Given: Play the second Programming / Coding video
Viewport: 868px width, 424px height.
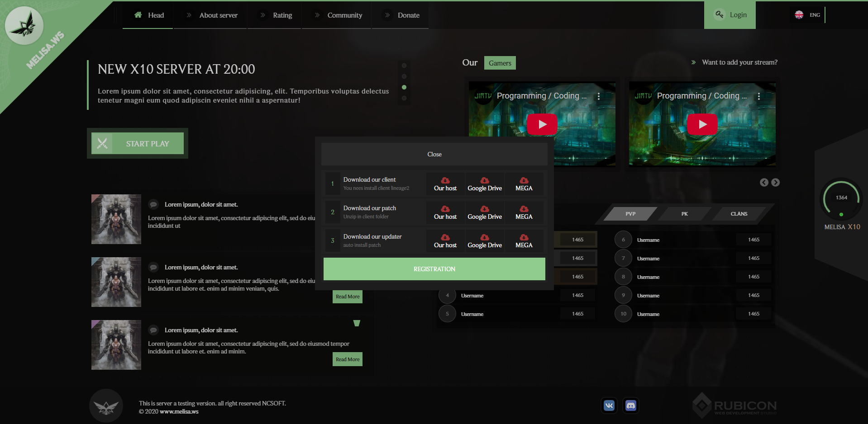Looking at the screenshot, I should (x=702, y=124).
